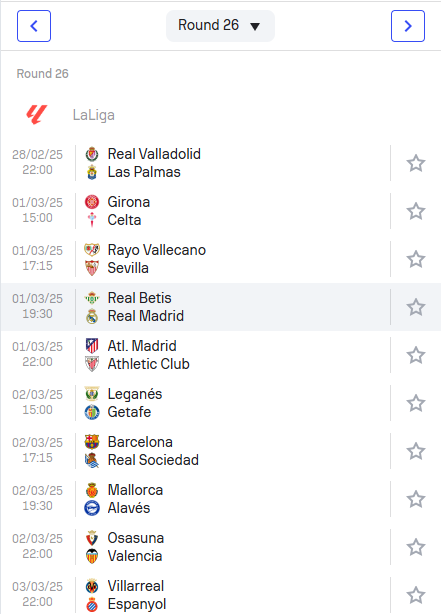Star the Real Betis vs Real Madrid match

(416, 307)
